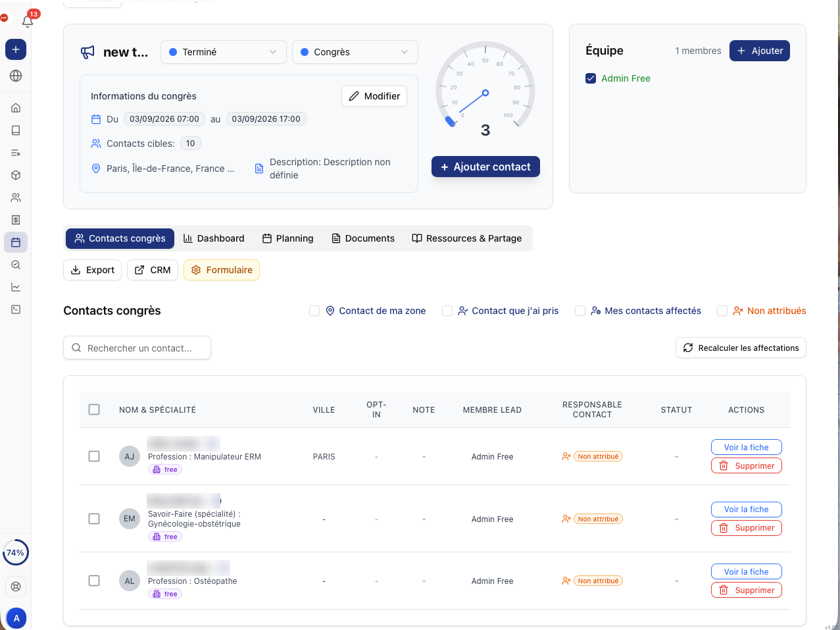
Task: Open the "Terminé" status dropdown
Action: click(x=224, y=52)
